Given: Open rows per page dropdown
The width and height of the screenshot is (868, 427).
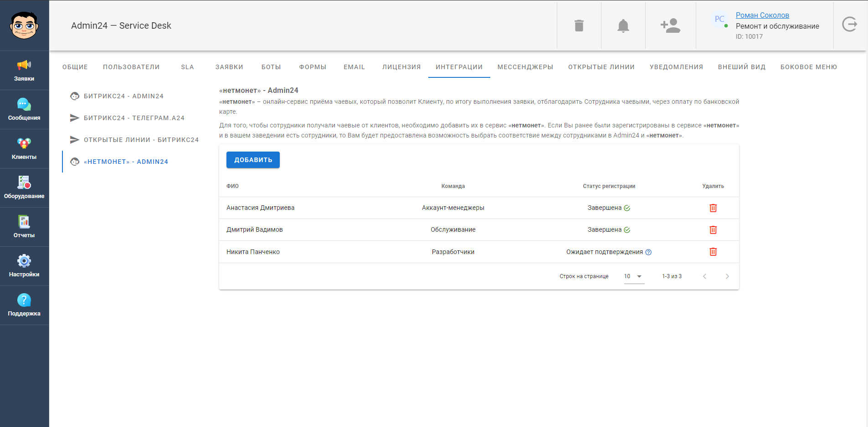Looking at the screenshot, I should click(634, 276).
